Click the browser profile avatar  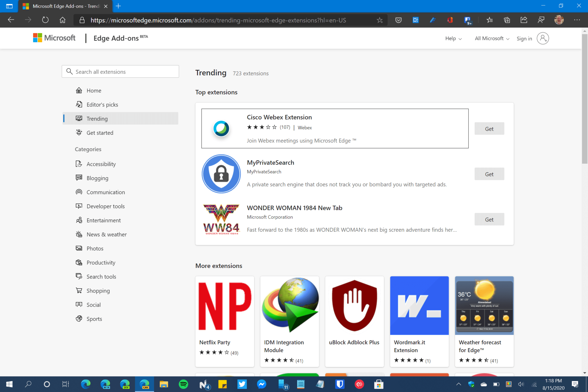(559, 20)
